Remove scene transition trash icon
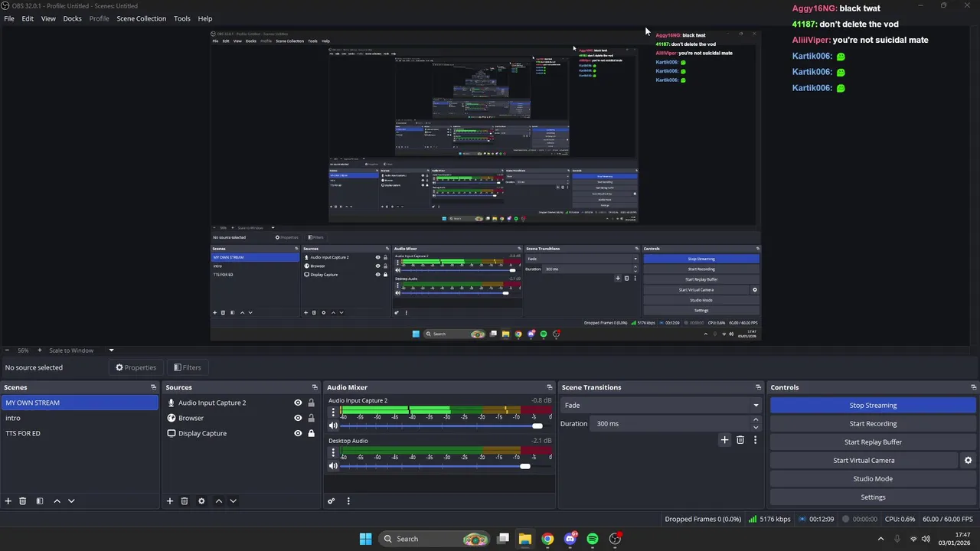 pos(740,440)
